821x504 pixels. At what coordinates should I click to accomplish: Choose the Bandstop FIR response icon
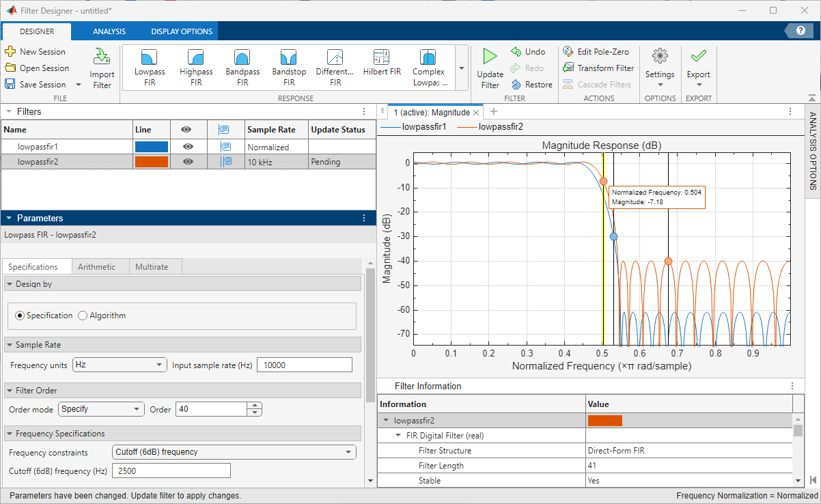coord(289,57)
